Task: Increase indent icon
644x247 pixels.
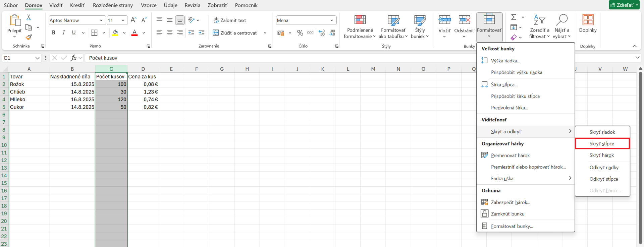Action: pyautogui.click(x=202, y=33)
